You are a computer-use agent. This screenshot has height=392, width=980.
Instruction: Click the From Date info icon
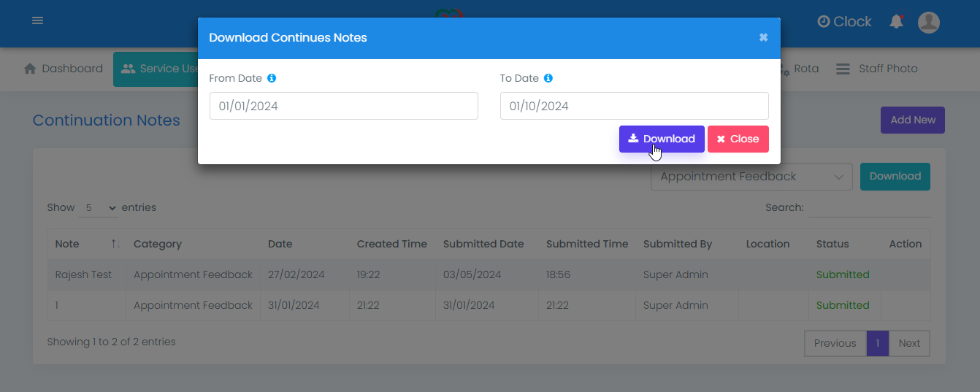272,78
